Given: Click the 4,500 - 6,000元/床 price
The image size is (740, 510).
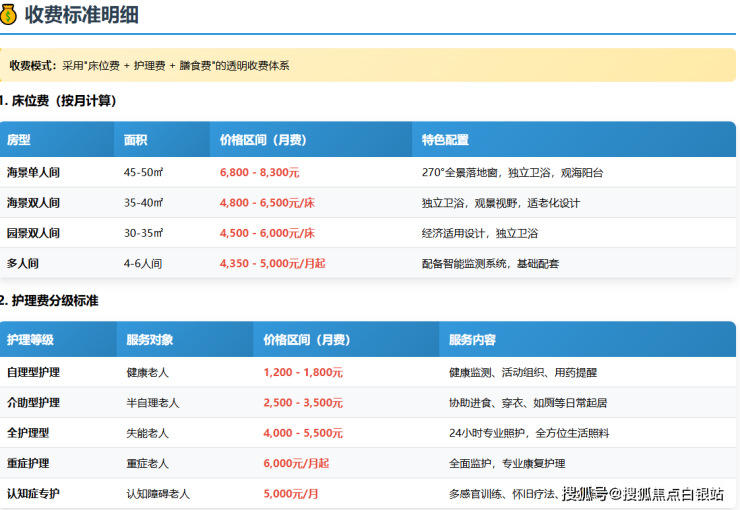Looking at the screenshot, I should 267,233.
